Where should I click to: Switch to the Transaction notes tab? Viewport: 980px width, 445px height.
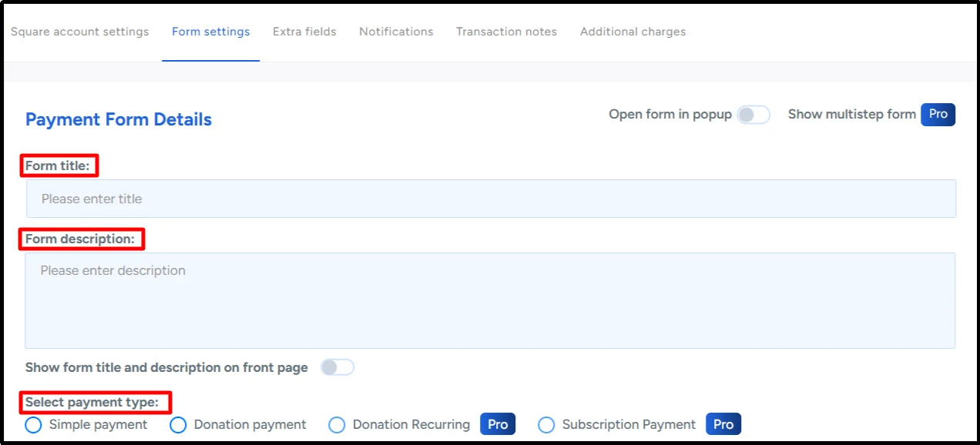[506, 32]
